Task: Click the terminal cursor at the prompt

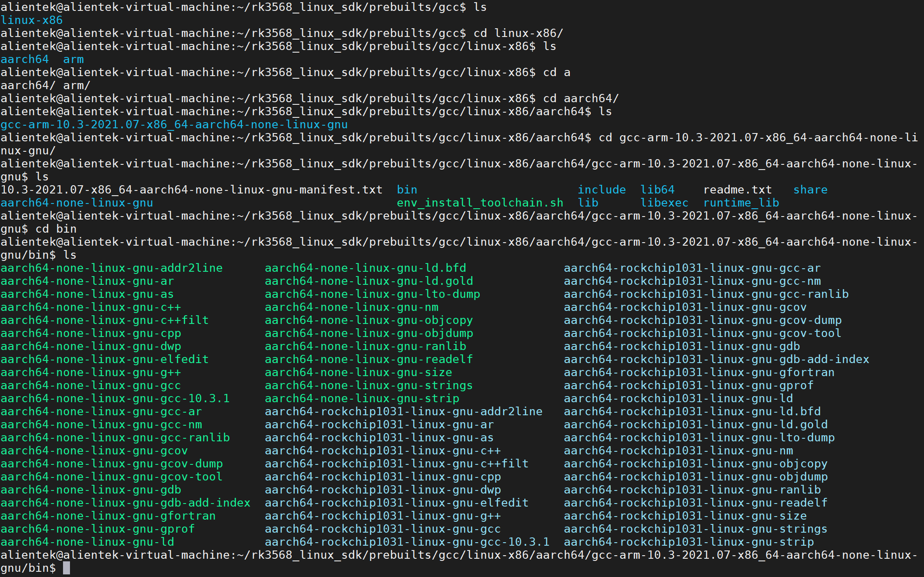Action: [66, 568]
